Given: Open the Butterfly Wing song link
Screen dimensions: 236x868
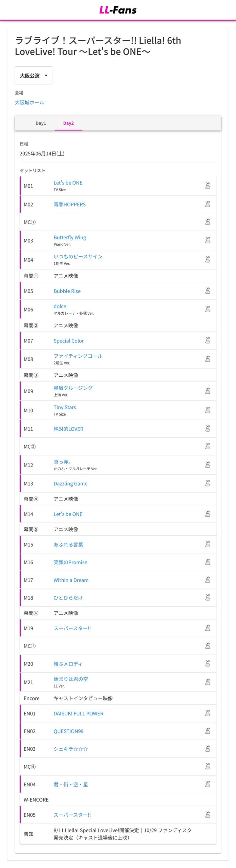Looking at the screenshot, I should [x=70, y=237].
